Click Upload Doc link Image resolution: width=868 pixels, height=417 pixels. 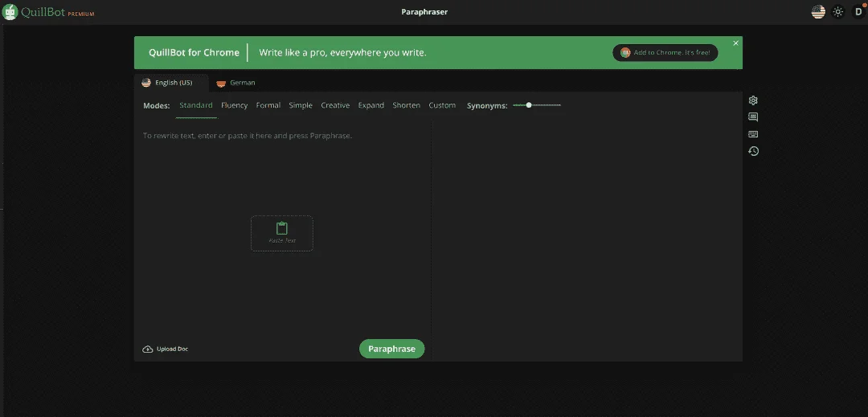[166, 349]
